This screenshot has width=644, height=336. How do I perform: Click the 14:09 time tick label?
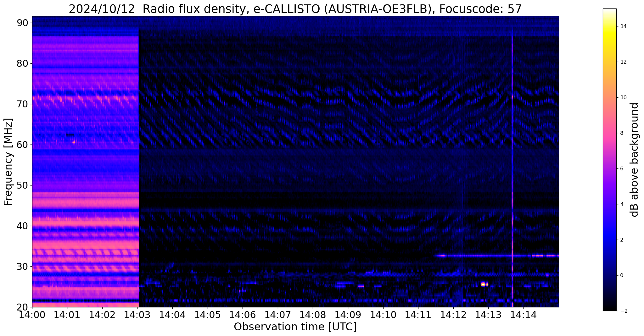[348, 315]
